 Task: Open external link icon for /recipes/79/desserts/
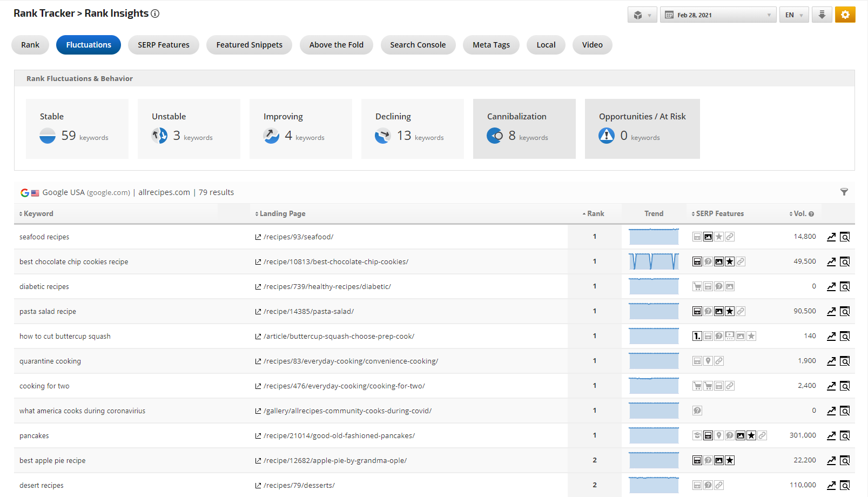click(x=258, y=485)
